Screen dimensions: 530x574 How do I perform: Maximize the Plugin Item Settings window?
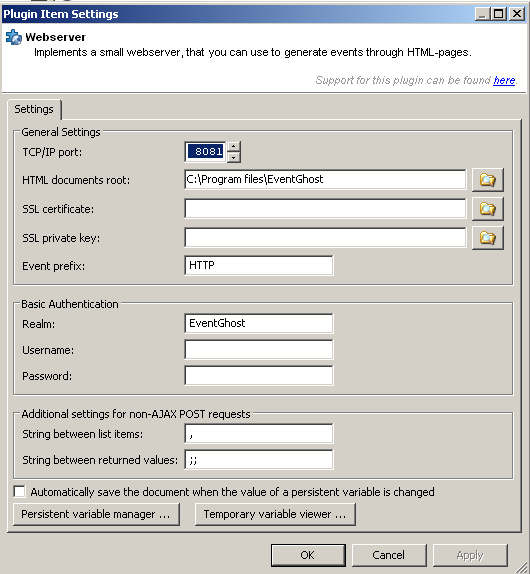point(499,14)
